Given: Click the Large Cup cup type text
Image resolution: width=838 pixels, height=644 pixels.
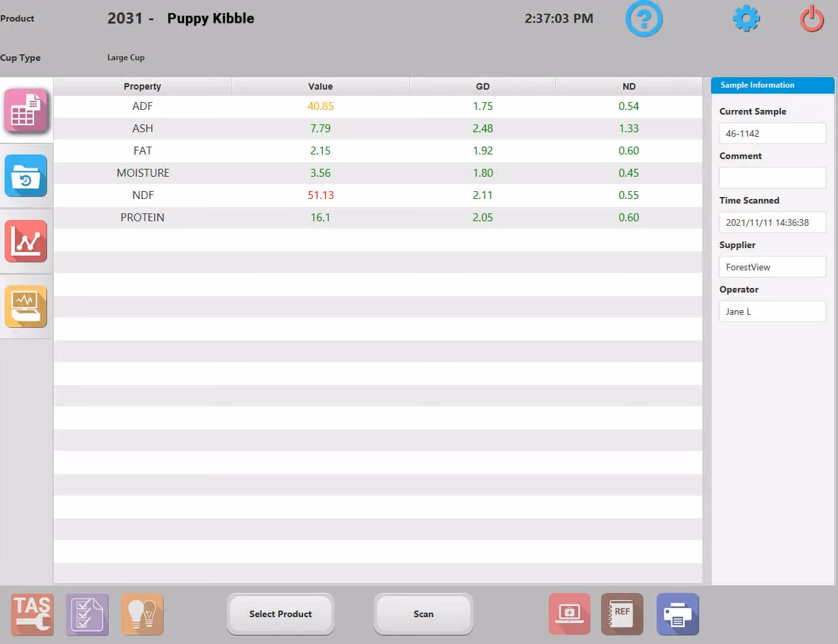Looking at the screenshot, I should tap(126, 58).
